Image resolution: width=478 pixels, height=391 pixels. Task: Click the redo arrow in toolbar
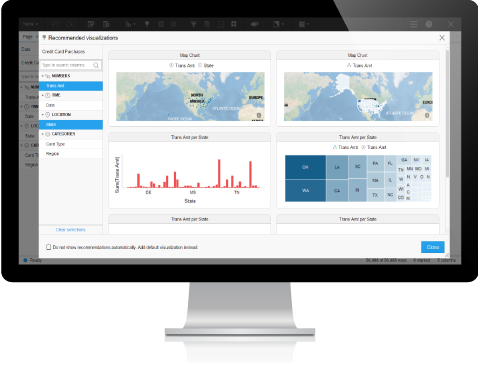coord(69,24)
